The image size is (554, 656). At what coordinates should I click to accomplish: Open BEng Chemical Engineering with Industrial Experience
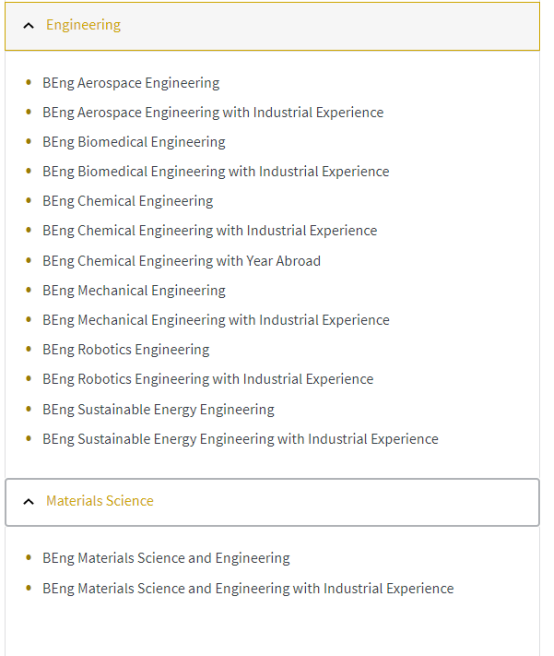point(210,231)
